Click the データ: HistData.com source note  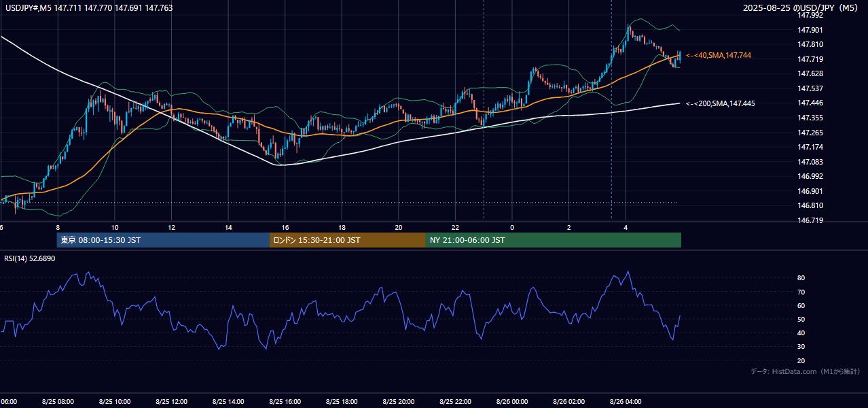pos(805,371)
